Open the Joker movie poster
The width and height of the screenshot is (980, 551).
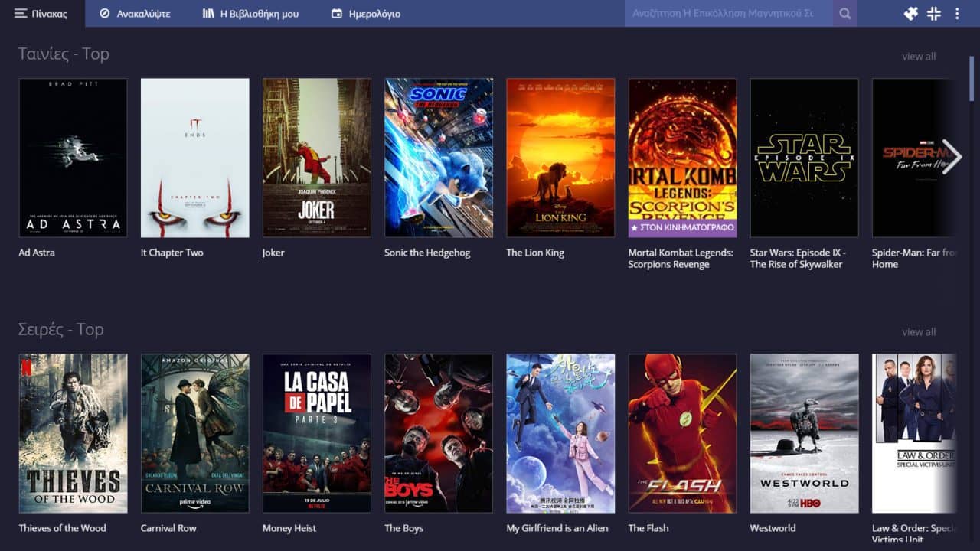316,158
